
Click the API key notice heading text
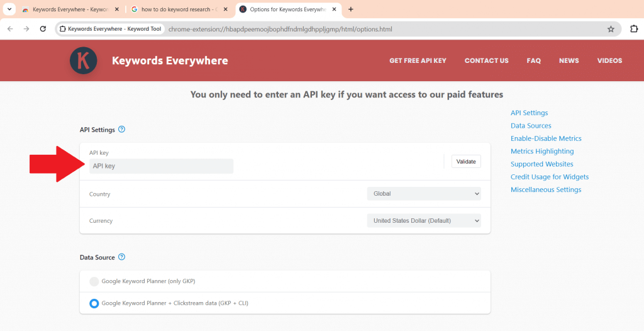347,94
